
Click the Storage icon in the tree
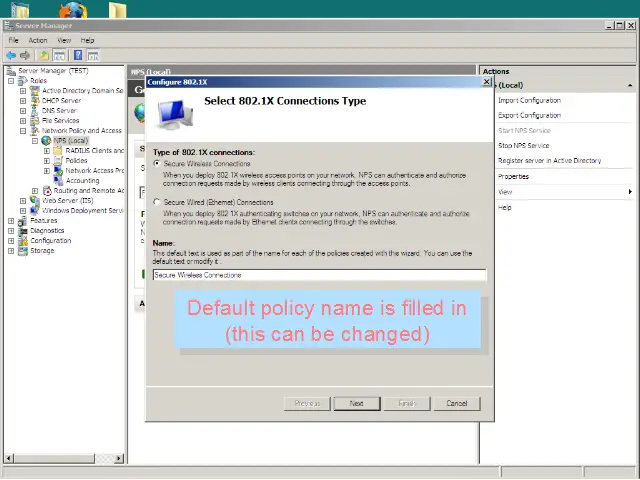pyautogui.click(x=23, y=251)
